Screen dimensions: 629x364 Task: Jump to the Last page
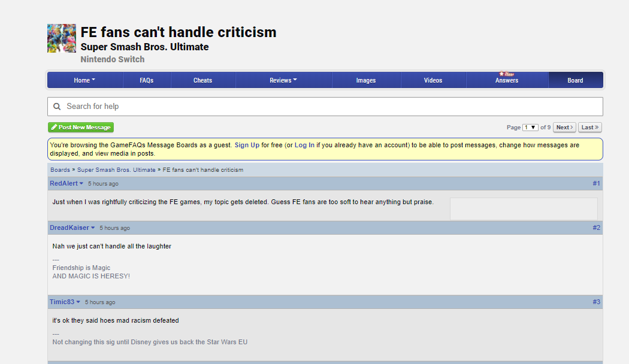point(589,127)
